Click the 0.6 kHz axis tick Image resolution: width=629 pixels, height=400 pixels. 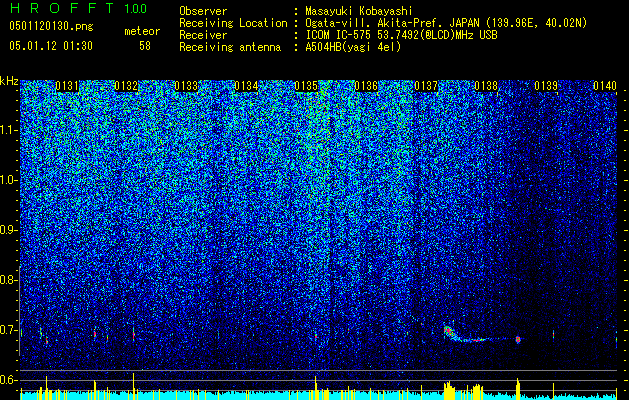coord(8,380)
